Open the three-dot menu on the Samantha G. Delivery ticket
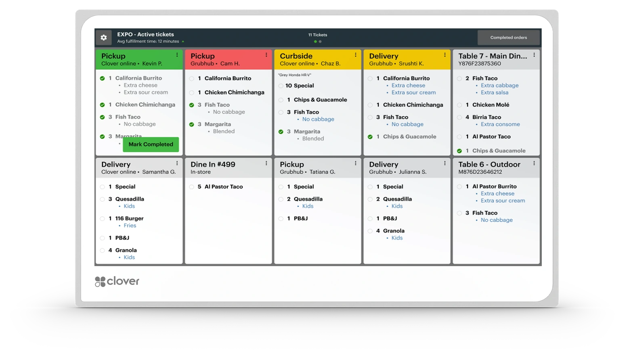The height and width of the screenshot is (364, 625). [177, 163]
